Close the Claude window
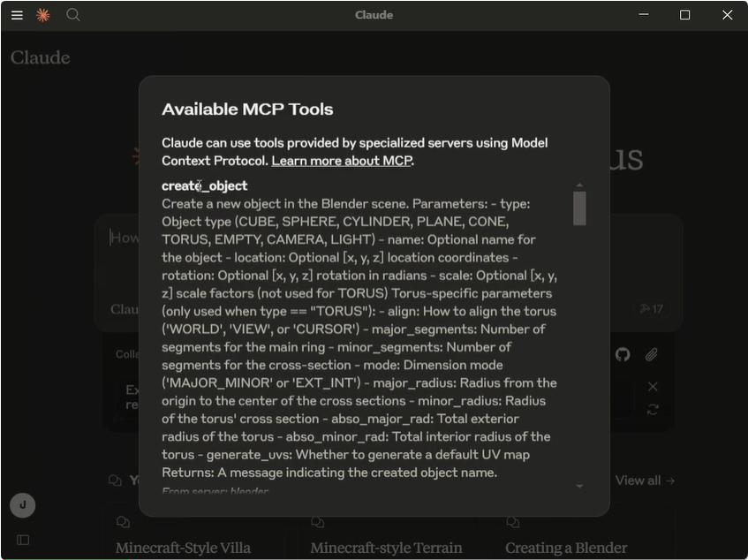This screenshot has height=560, width=748. (x=727, y=15)
